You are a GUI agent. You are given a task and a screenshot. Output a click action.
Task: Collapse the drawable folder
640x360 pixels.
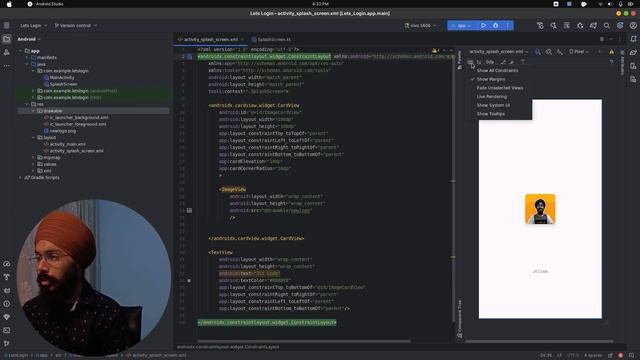click(x=33, y=111)
